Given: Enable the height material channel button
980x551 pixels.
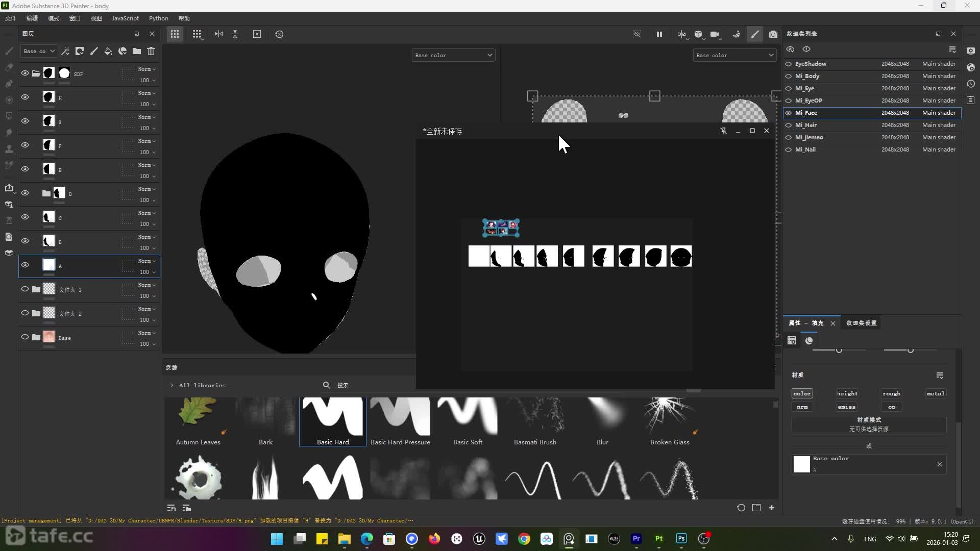Looking at the screenshot, I should (x=847, y=393).
